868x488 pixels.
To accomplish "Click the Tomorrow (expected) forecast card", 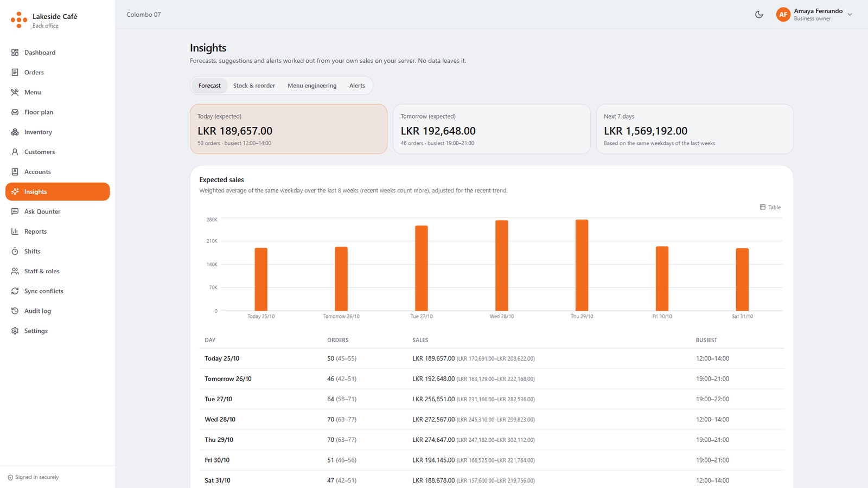I will coord(492,129).
